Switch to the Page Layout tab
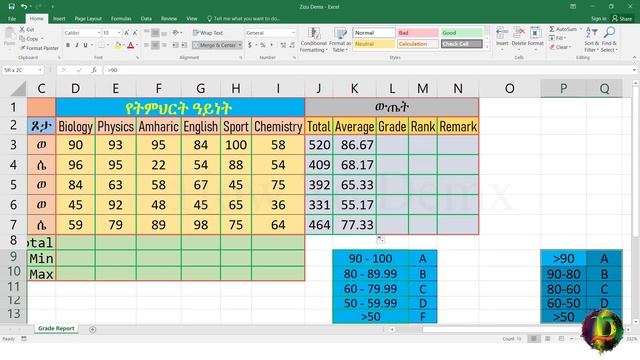Image resolution: width=640 pixels, height=360 pixels. [x=88, y=19]
